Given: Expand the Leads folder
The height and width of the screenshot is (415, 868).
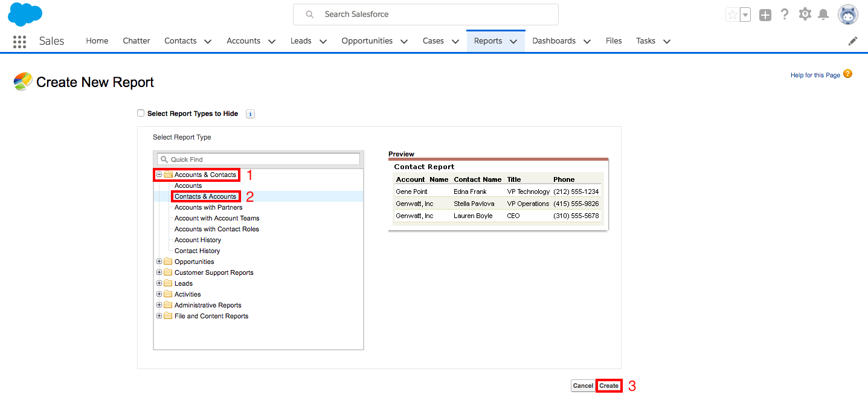Looking at the screenshot, I should pyautogui.click(x=159, y=283).
